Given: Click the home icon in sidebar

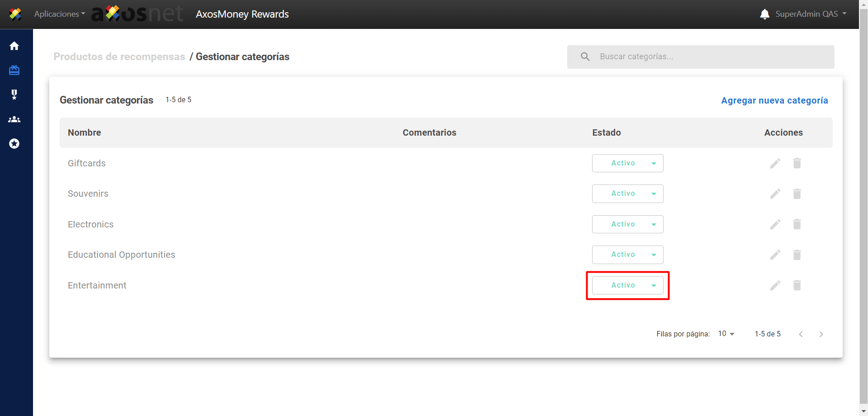Looking at the screenshot, I should pyautogui.click(x=14, y=46).
